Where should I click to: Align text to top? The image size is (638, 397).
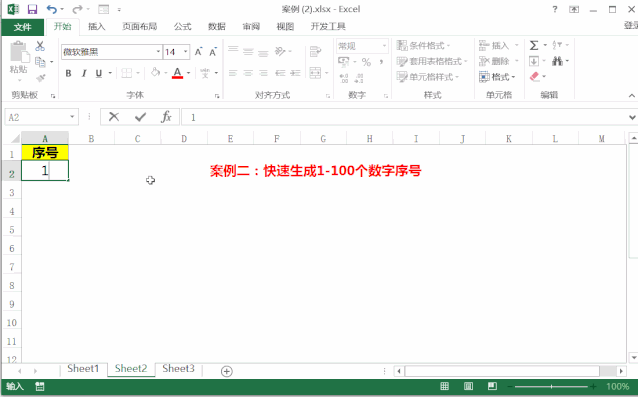(x=233, y=50)
